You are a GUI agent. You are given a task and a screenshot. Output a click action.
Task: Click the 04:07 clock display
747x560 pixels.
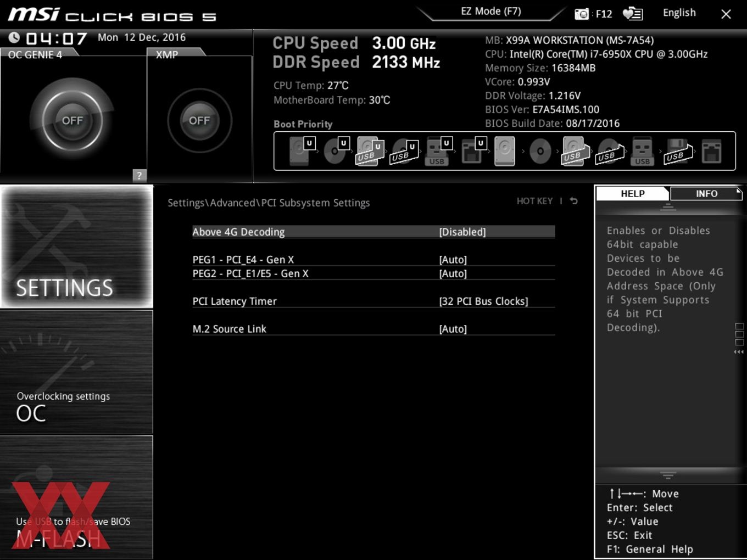tap(57, 38)
